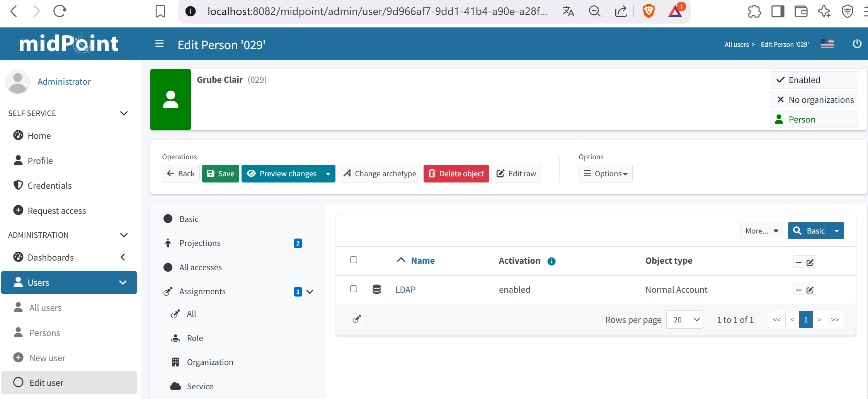868x399 pixels.
Task: Click the edit icon in the table header
Action: pos(810,262)
